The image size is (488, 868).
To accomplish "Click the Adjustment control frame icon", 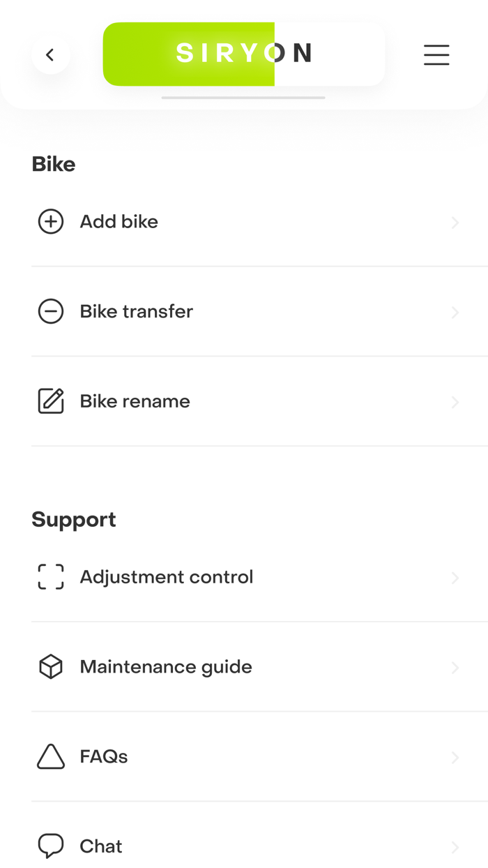I will (x=51, y=577).
